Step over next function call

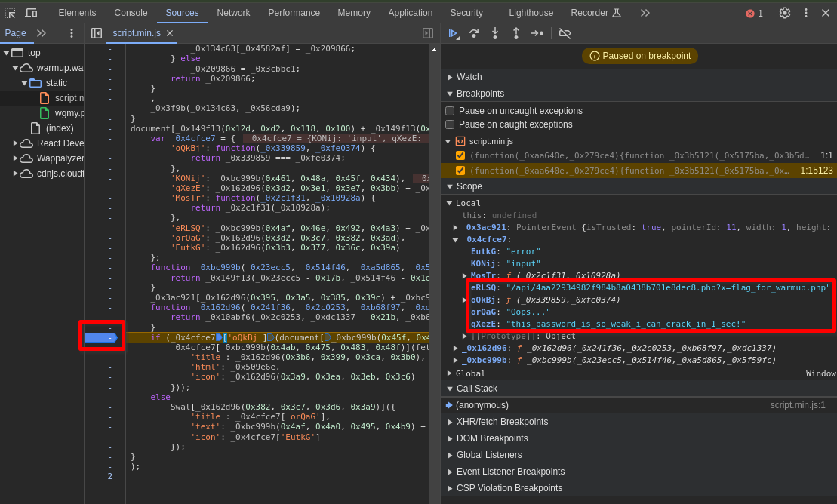474,34
